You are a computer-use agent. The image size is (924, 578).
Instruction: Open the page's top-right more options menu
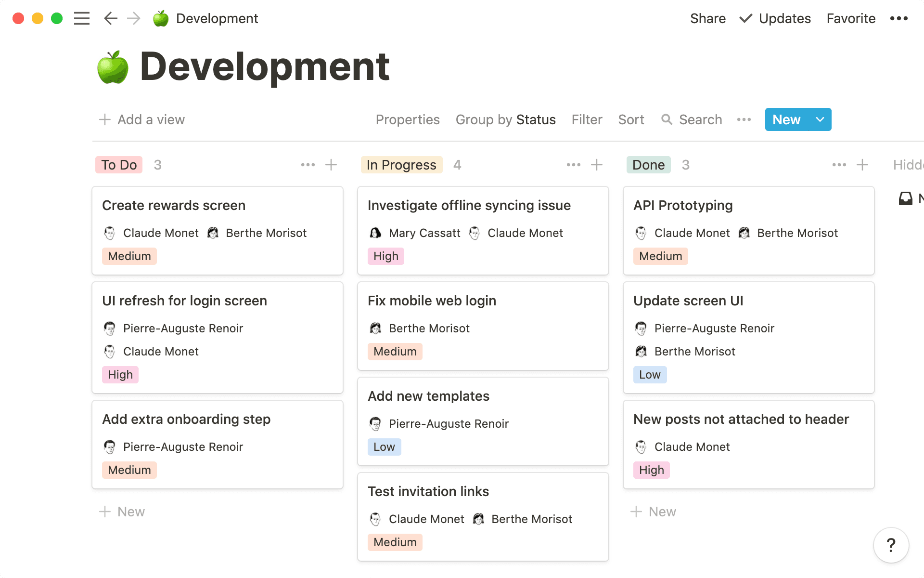pyautogui.click(x=898, y=18)
